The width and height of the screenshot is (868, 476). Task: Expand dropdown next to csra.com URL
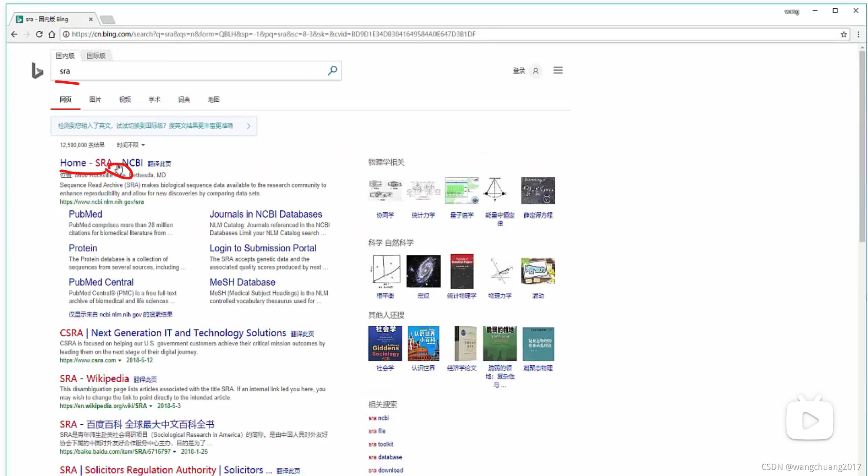pyautogui.click(x=120, y=360)
